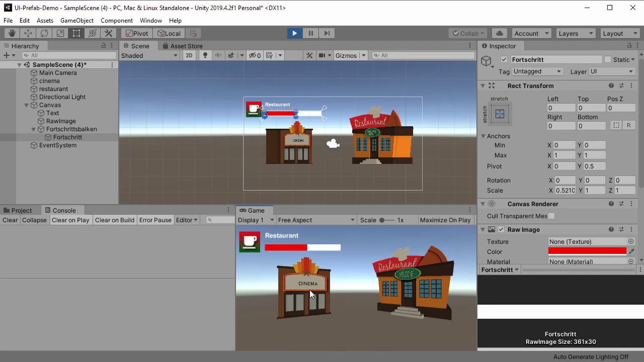
Task: Click the Console Clear button
Action: (10, 220)
